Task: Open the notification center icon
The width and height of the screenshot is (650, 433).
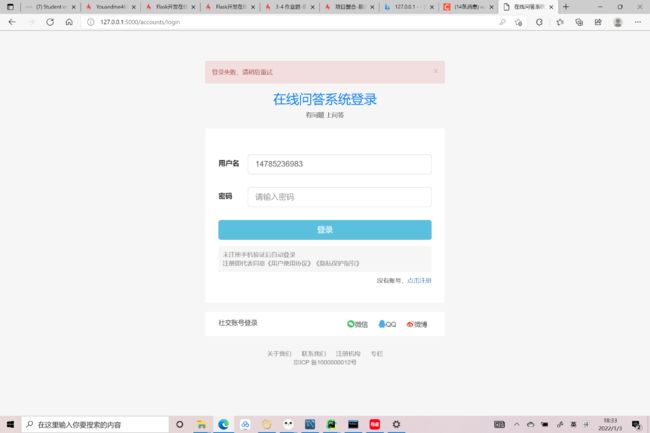Action: click(x=636, y=424)
